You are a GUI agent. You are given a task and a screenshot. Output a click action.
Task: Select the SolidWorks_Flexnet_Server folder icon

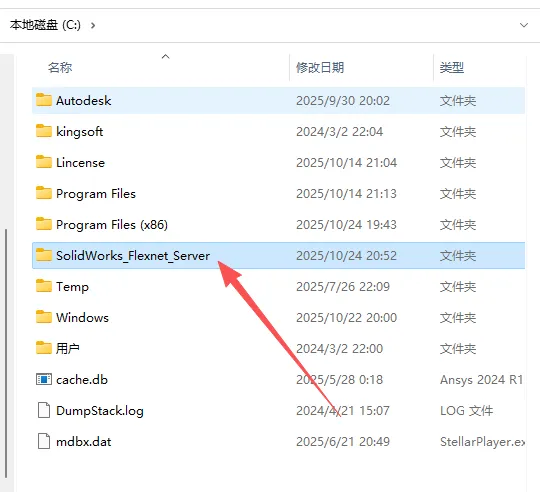tap(44, 255)
